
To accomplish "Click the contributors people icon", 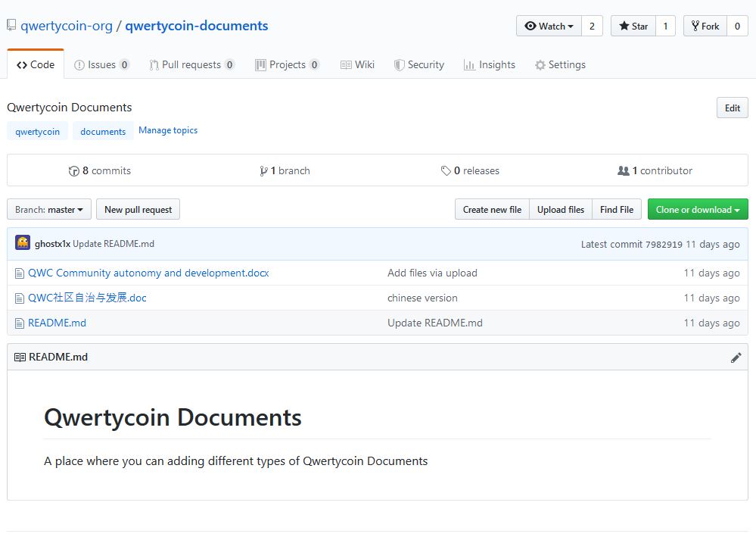I will [624, 171].
